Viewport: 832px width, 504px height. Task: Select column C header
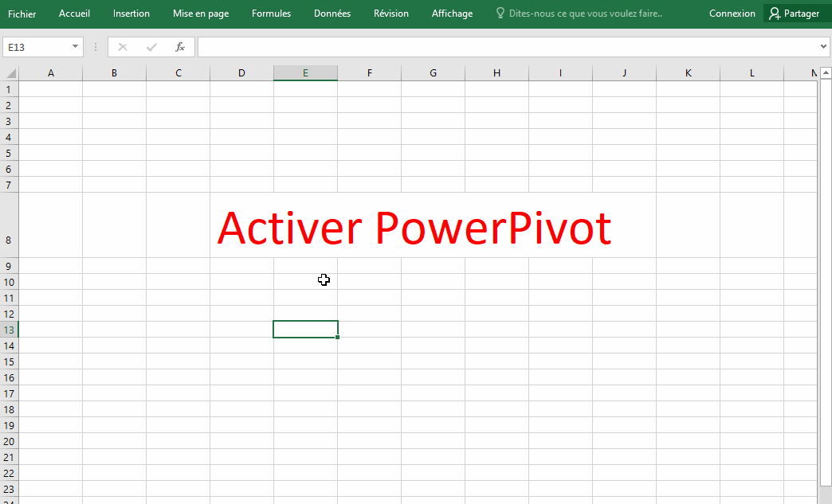[179, 73]
